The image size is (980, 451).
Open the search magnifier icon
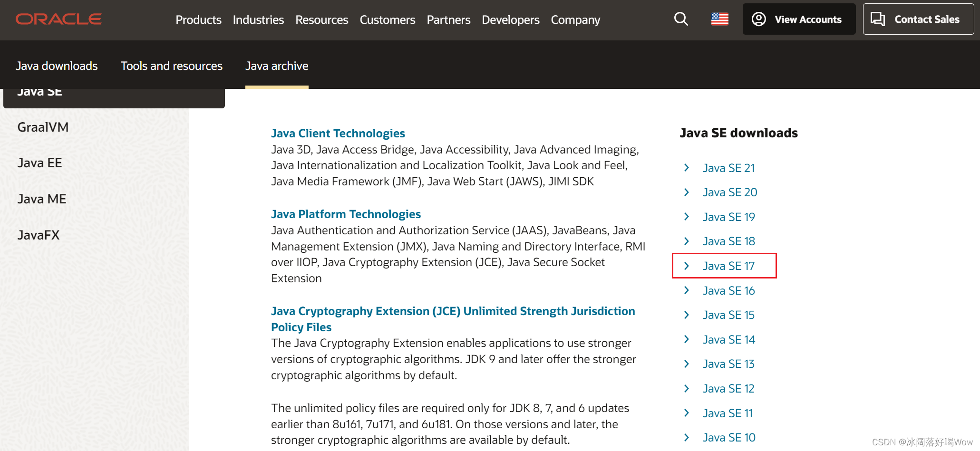[x=681, y=19]
